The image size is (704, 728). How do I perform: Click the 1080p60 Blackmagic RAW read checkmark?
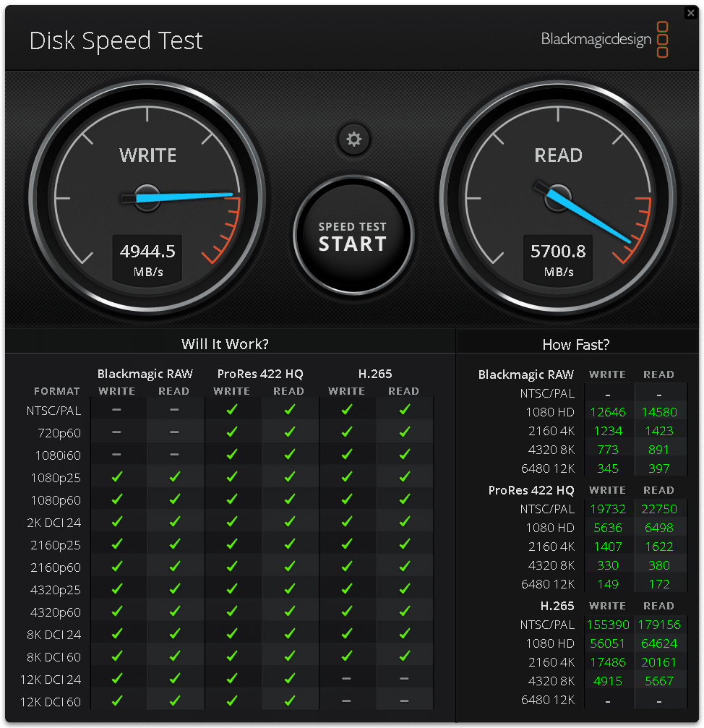[174, 499]
